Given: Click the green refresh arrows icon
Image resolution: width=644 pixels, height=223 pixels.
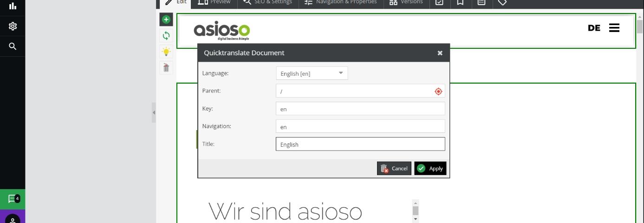Looking at the screenshot, I should tap(166, 35).
